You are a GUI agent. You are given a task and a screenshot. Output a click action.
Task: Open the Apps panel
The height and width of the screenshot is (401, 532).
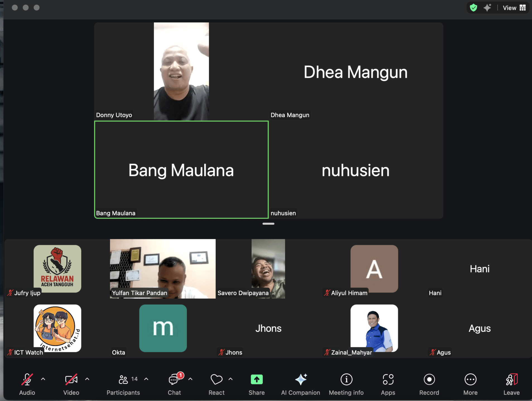pos(388,384)
